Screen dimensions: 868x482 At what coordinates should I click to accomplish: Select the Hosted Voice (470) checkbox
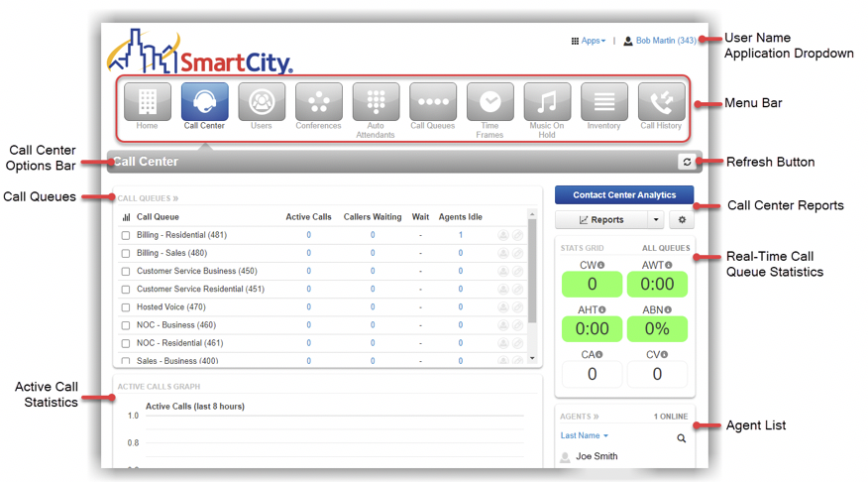tap(126, 307)
